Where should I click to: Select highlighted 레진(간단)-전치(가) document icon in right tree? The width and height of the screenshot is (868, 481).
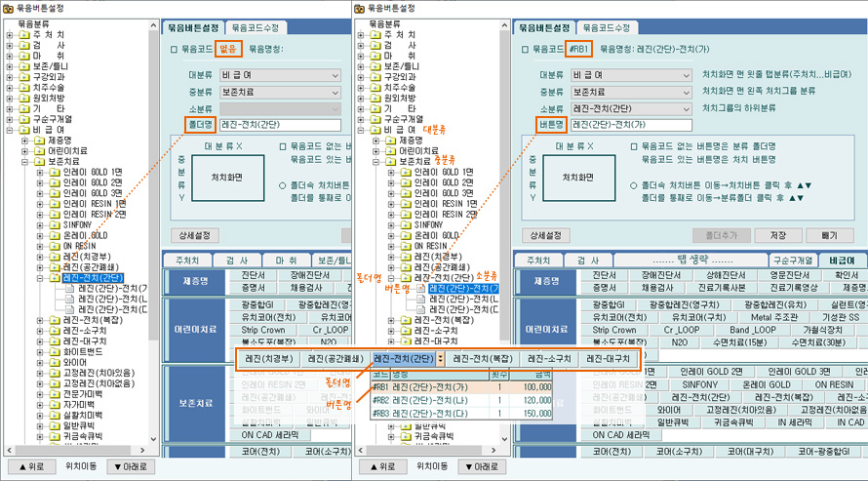pos(422,288)
